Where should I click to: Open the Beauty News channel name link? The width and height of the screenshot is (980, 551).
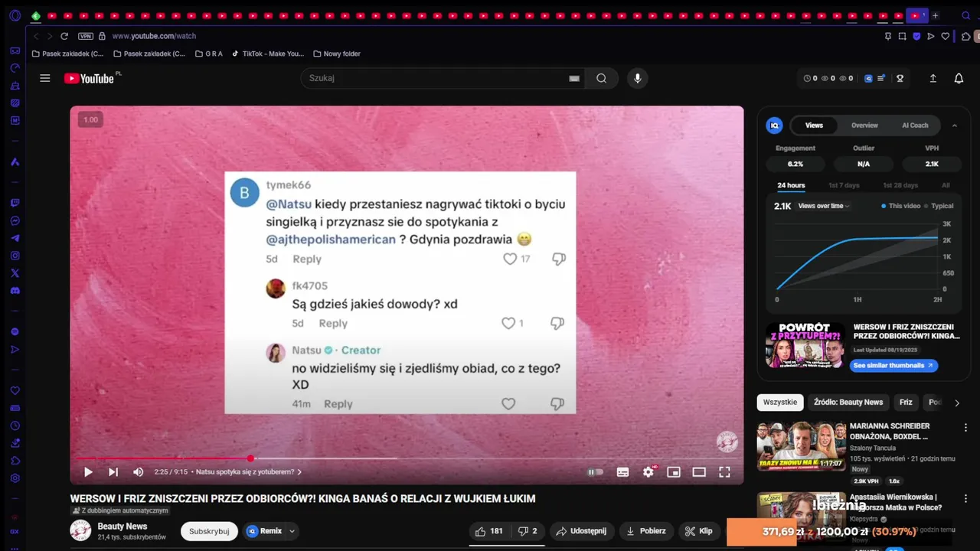(x=122, y=527)
